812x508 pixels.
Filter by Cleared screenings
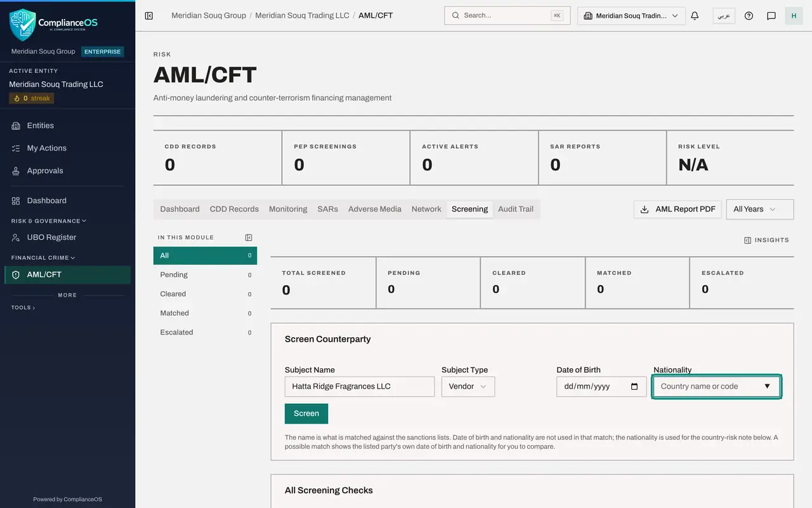click(205, 294)
